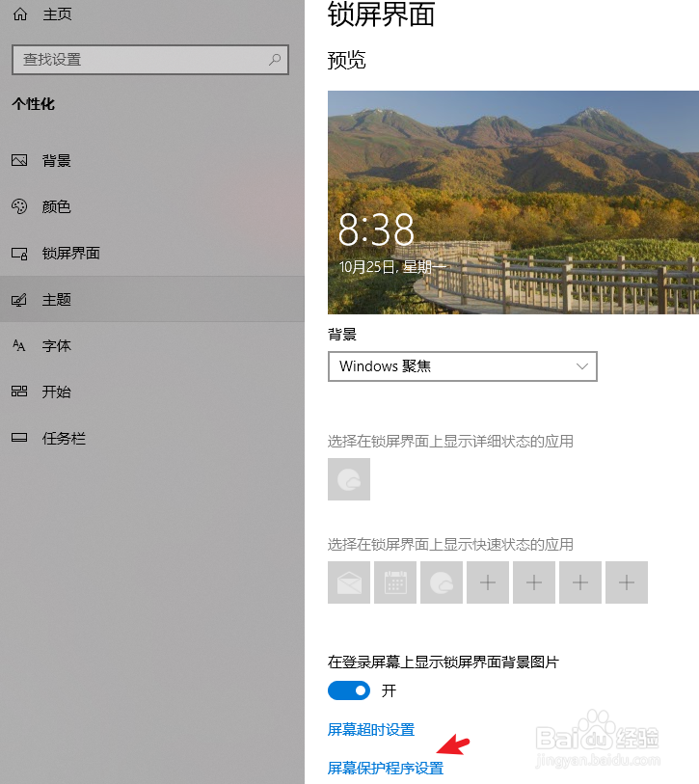
Task: Open the Windows 聚焦 background dropdown
Action: 463,366
